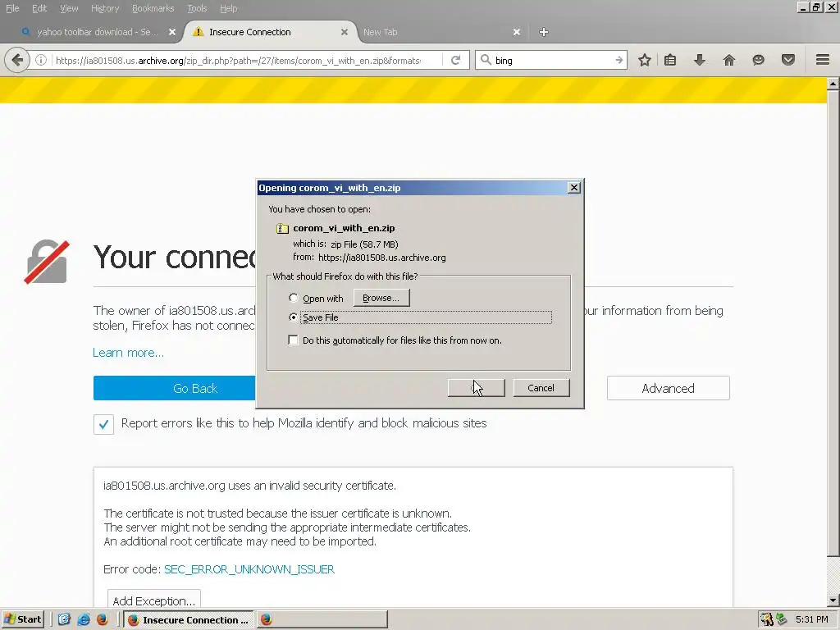Open the Learn more link
840x630 pixels.
(x=128, y=353)
